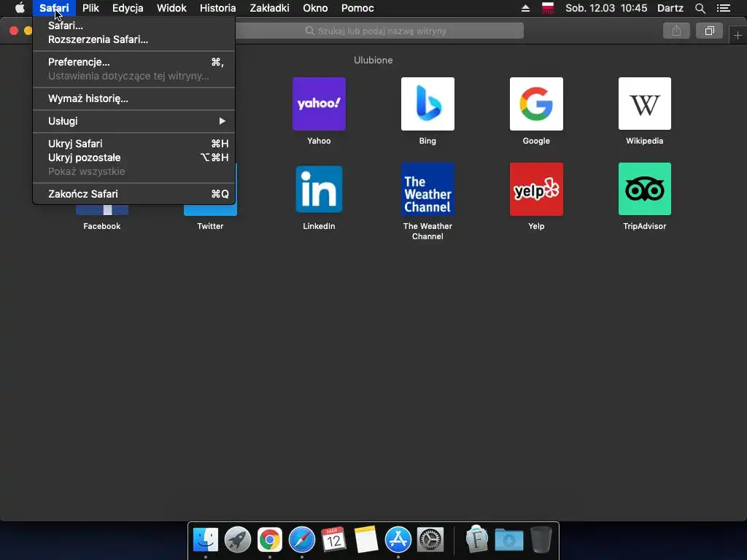Launch Google Chrome from the Dock
The image size is (747, 560).
[x=270, y=540]
